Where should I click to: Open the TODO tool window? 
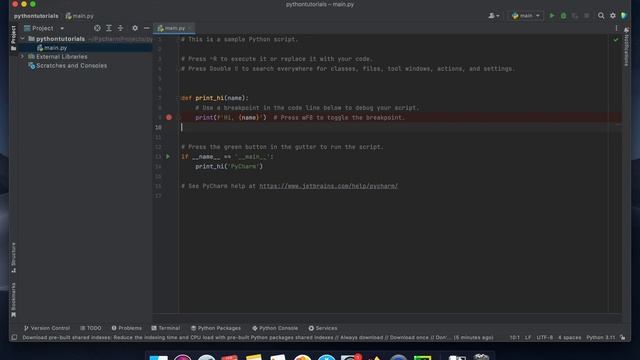(x=90, y=328)
